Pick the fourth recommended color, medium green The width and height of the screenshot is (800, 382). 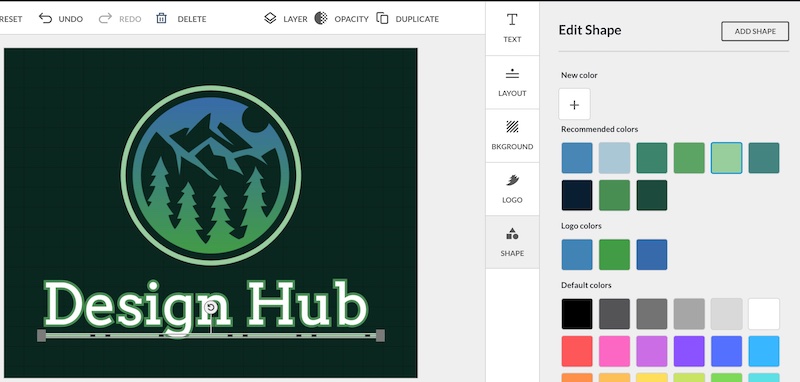689,158
